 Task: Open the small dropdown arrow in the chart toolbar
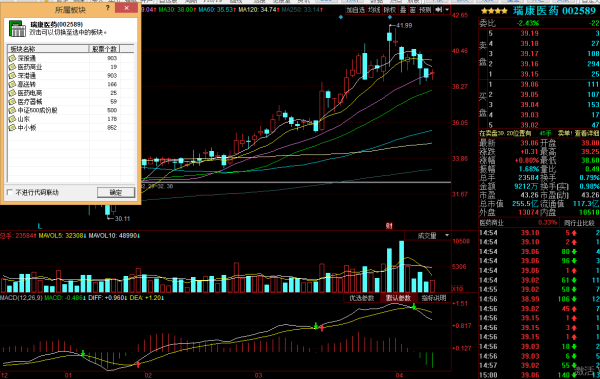pyautogui.click(x=447, y=10)
